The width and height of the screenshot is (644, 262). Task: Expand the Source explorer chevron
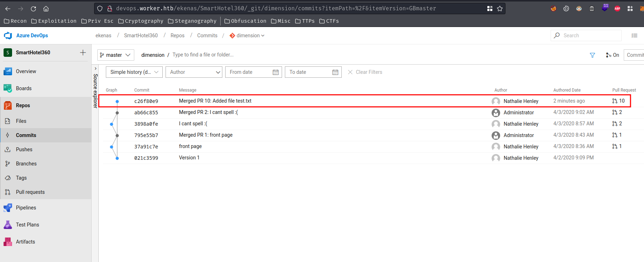pos(95,69)
